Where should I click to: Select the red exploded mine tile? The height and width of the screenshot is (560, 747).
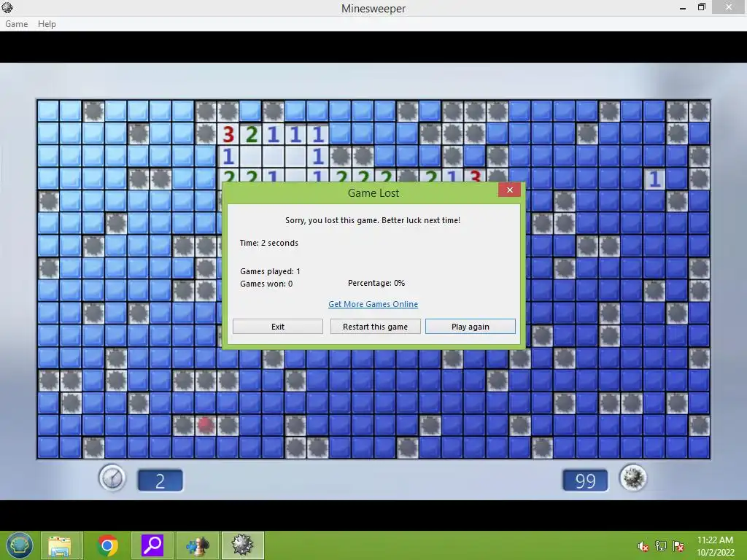[205, 425]
